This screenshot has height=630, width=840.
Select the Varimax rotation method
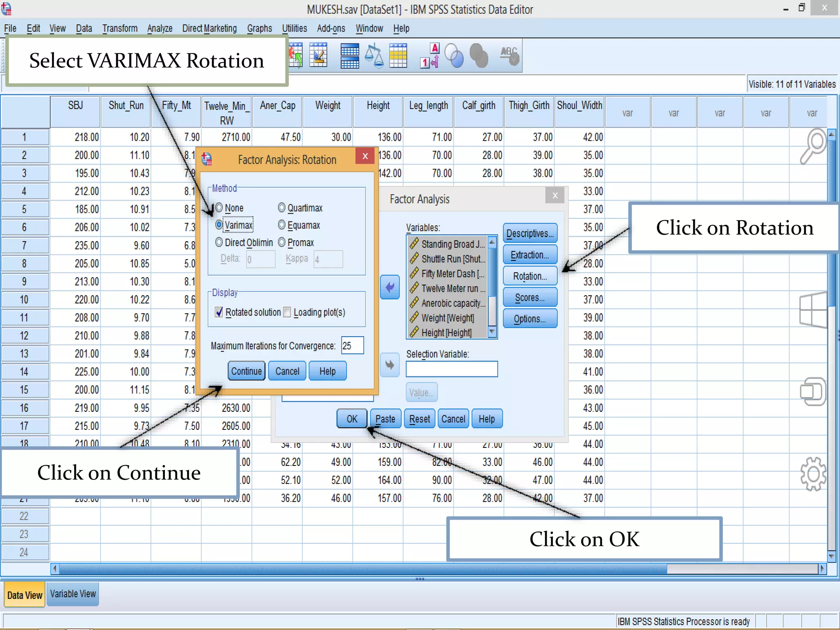(219, 225)
